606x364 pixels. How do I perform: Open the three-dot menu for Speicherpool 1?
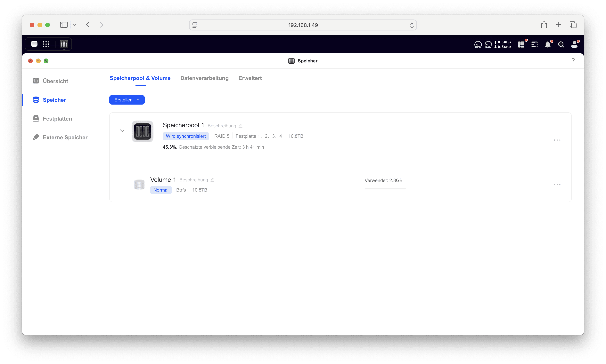coord(557,140)
